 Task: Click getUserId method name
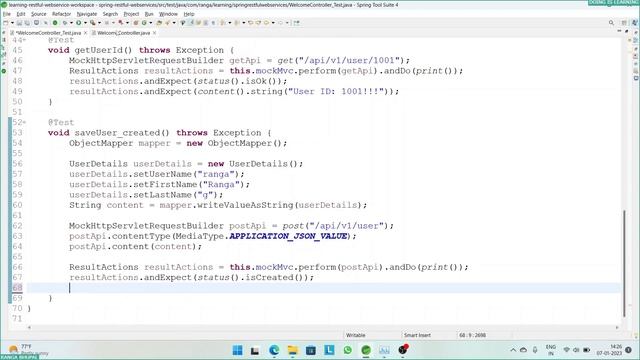[103, 50]
